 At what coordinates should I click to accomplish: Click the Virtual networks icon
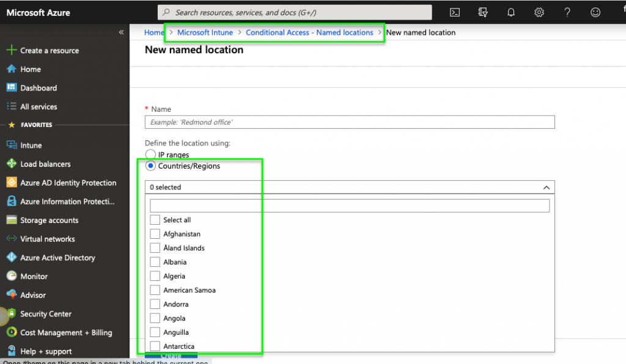12,238
